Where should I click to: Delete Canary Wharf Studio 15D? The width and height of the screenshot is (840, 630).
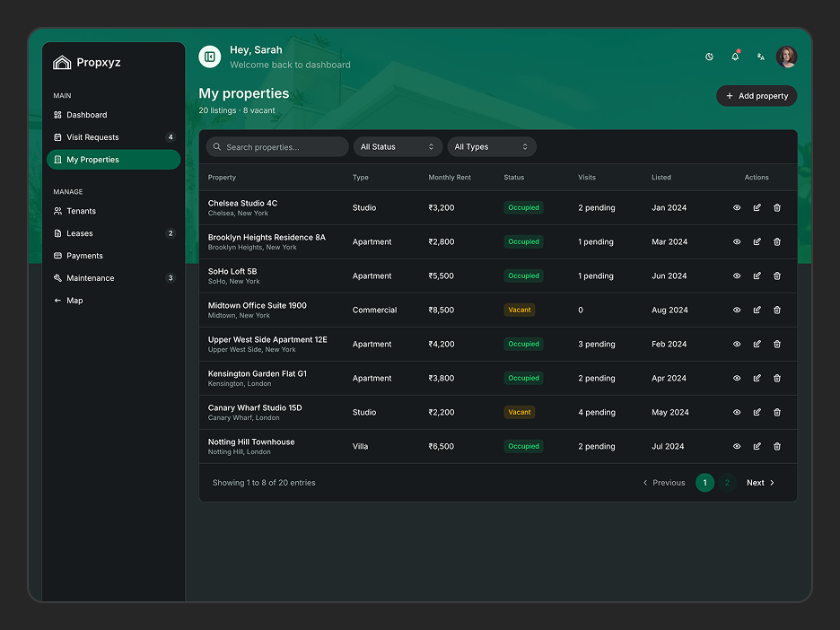point(777,413)
